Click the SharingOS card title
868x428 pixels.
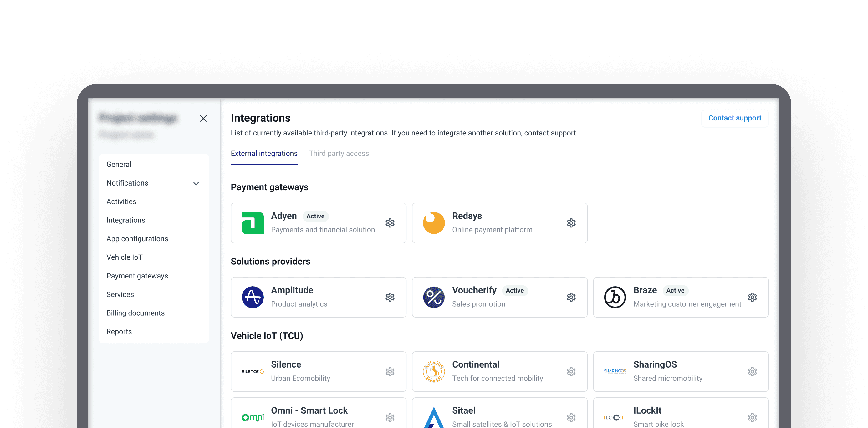point(655,364)
